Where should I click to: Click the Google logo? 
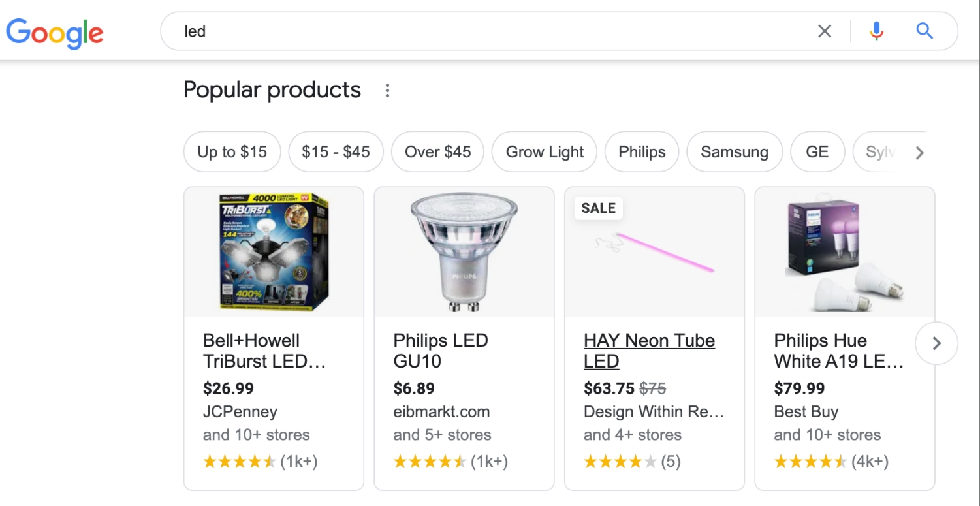[x=55, y=32]
